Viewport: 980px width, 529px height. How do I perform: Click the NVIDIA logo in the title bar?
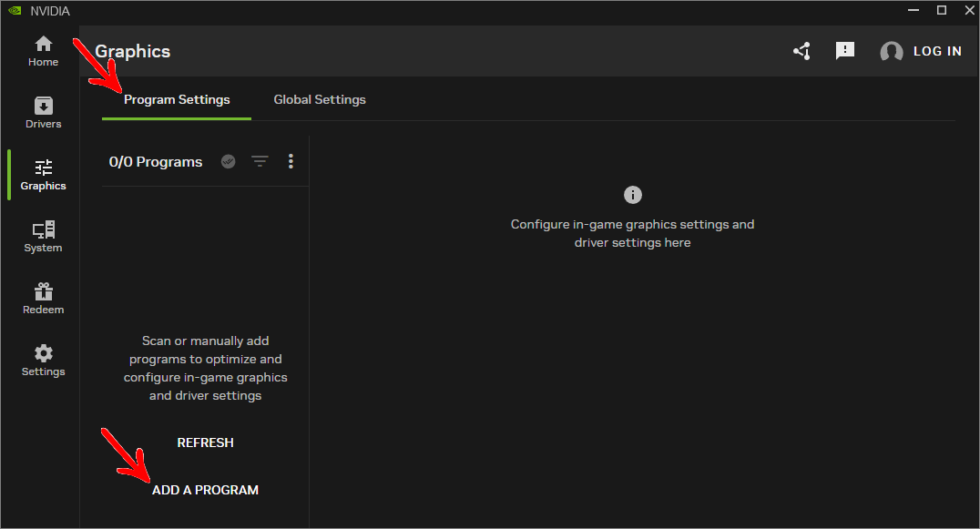pyautogui.click(x=15, y=11)
